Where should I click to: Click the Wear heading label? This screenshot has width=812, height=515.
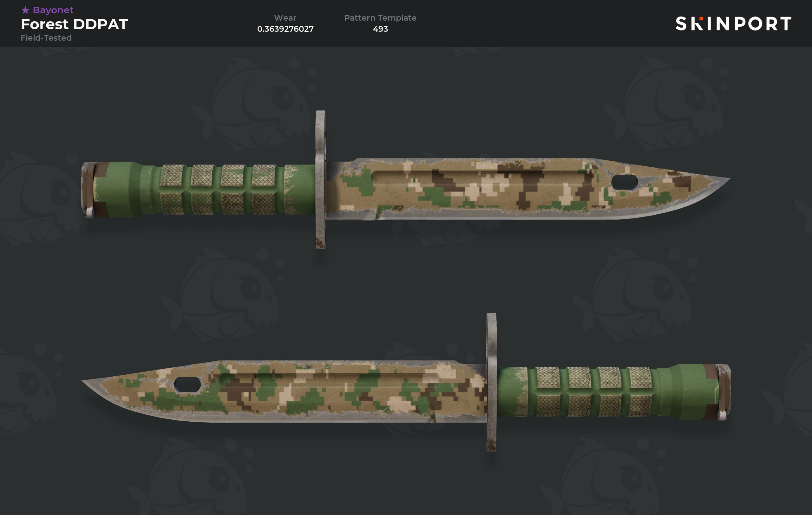tap(285, 17)
